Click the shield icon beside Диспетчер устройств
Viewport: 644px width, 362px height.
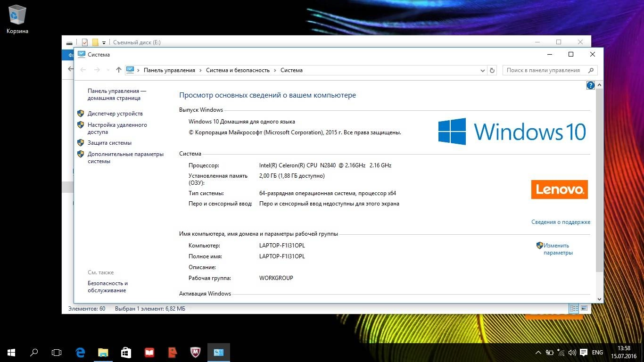point(81,114)
